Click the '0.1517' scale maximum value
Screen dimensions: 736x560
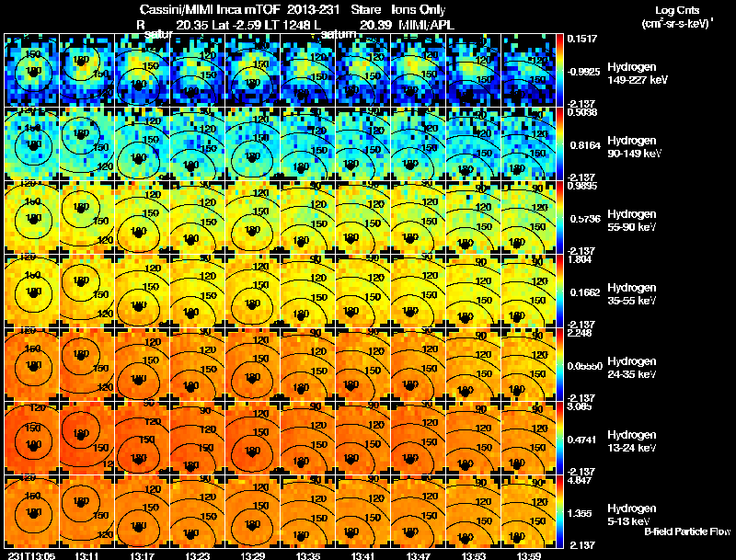(582, 39)
